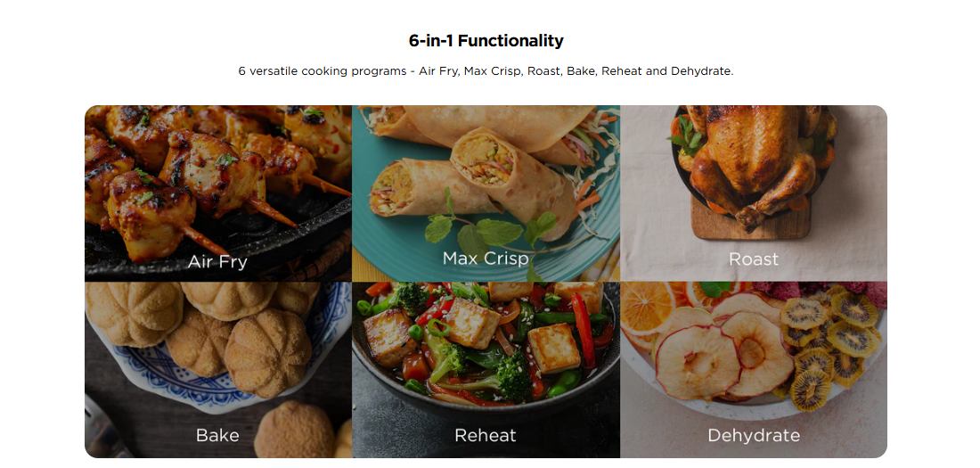Click the cooking programs description sentence

486,71
